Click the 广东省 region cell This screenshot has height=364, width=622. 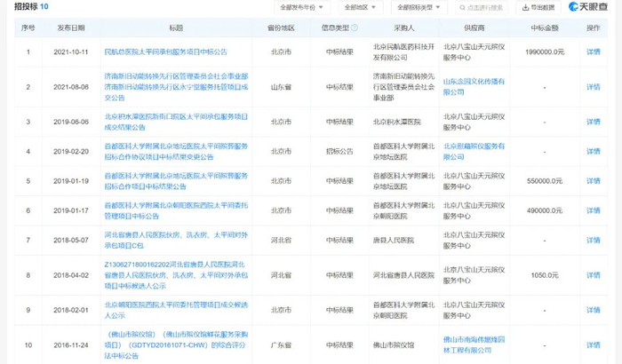click(x=281, y=345)
